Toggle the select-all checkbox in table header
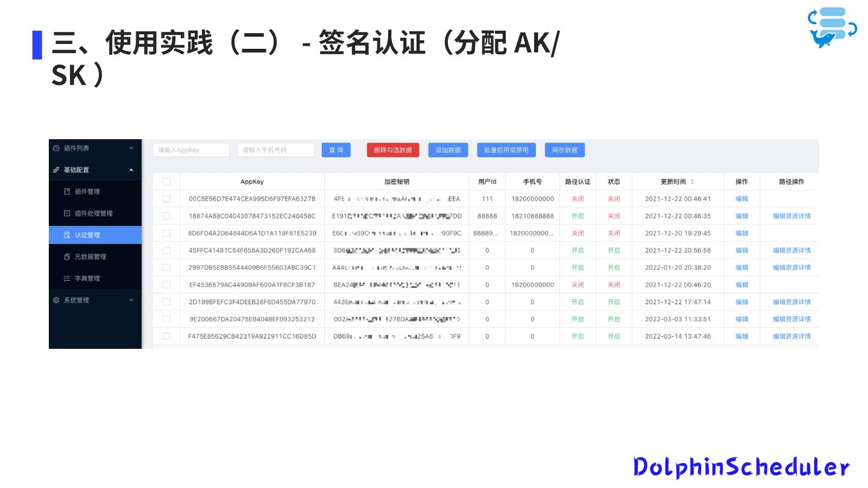The height and width of the screenshot is (488, 868). (166, 182)
